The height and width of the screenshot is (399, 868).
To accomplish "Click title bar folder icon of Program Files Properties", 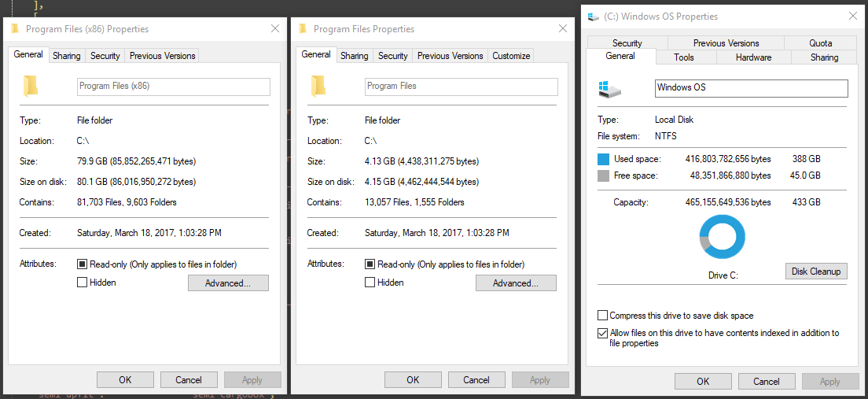I will pyautogui.click(x=303, y=29).
